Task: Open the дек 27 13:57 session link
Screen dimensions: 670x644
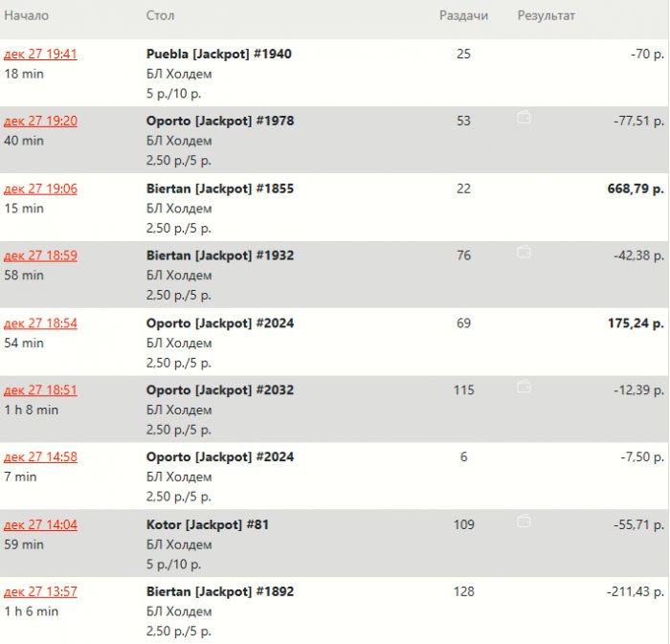Action: coord(40,591)
